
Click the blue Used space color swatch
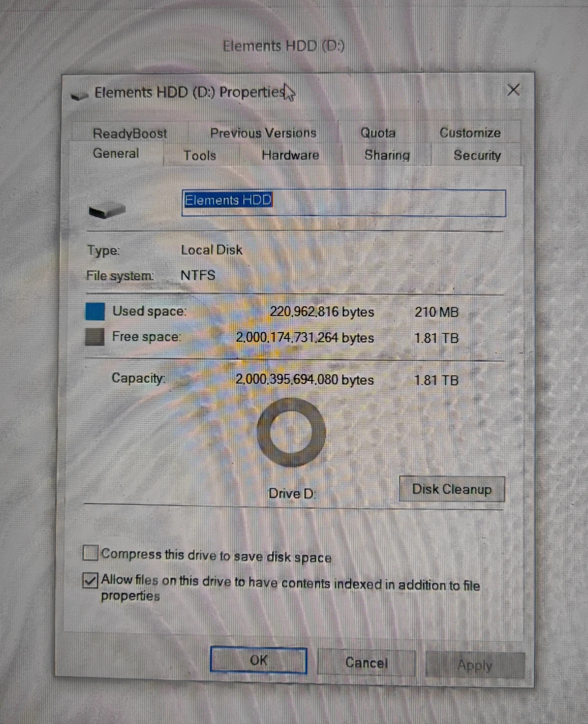click(95, 311)
